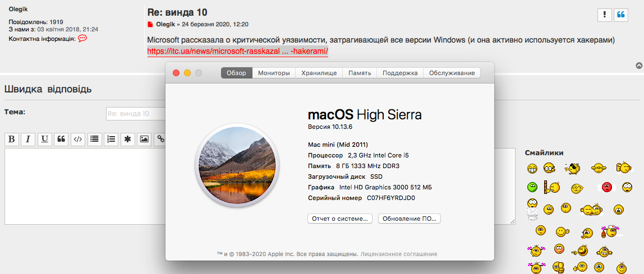Select the Обзор tab in About This Mac
Screen dimensions: 644x274
tap(237, 73)
